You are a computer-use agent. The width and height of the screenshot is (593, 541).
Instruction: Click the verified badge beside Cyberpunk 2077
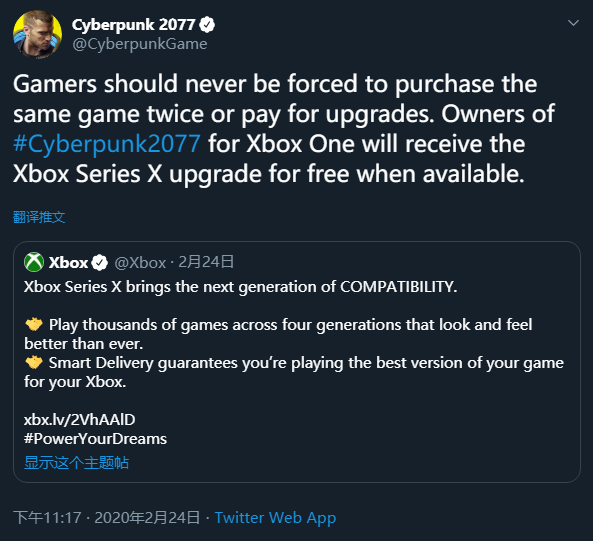207,25
